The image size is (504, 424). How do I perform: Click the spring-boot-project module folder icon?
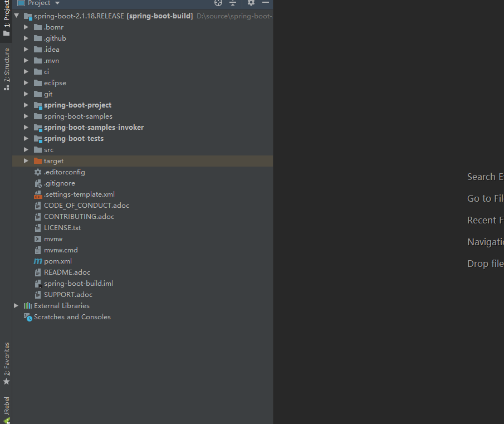coord(38,105)
